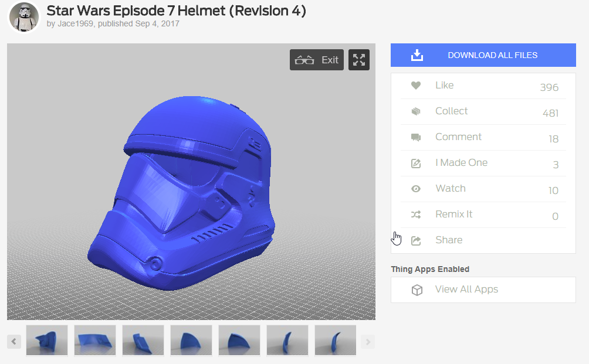Select the third part thumbnail
Image resolution: width=589 pixels, height=364 pixels.
coord(143,341)
